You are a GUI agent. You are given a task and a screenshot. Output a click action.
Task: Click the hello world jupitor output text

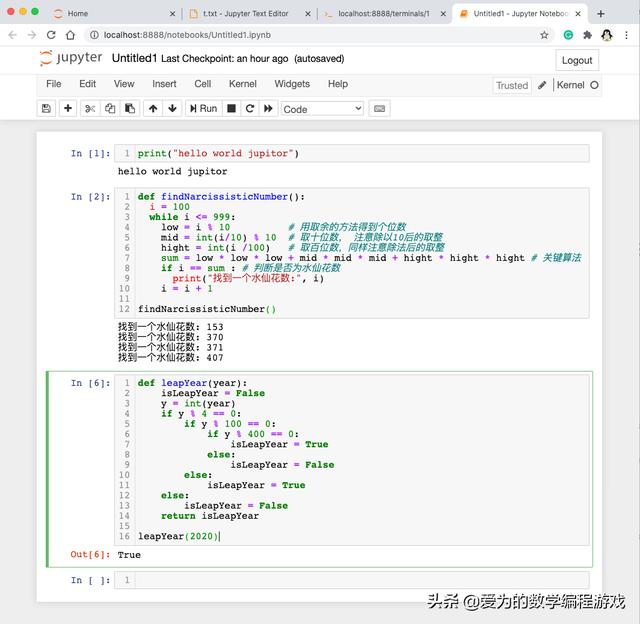pos(172,171)
